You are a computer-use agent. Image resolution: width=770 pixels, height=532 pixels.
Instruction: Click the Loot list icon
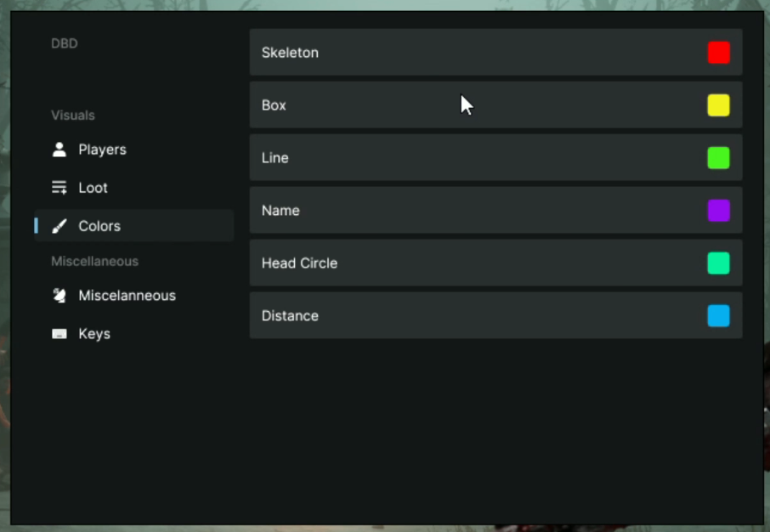59,188
